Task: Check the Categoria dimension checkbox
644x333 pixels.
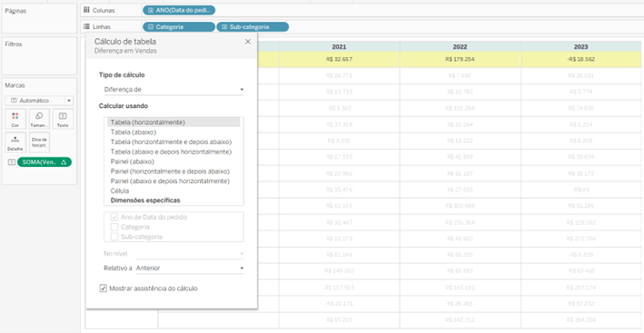Action: [x=114, y=227]
